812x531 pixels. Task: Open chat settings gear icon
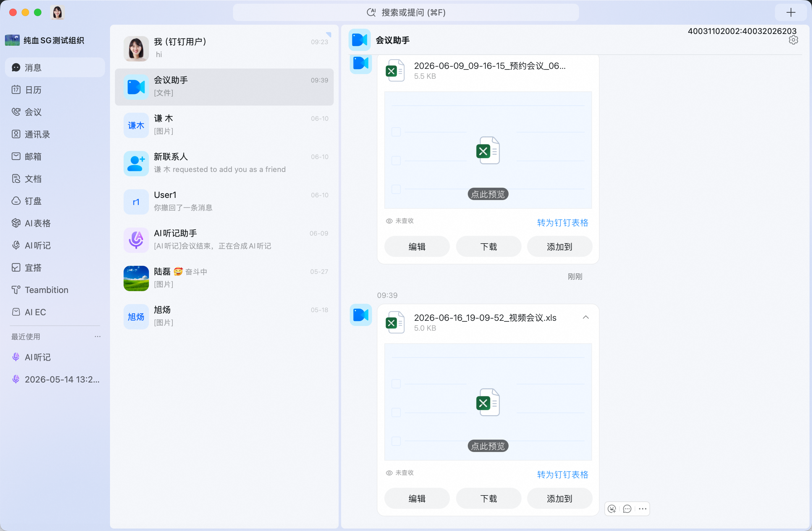click(x=793, y=40)
